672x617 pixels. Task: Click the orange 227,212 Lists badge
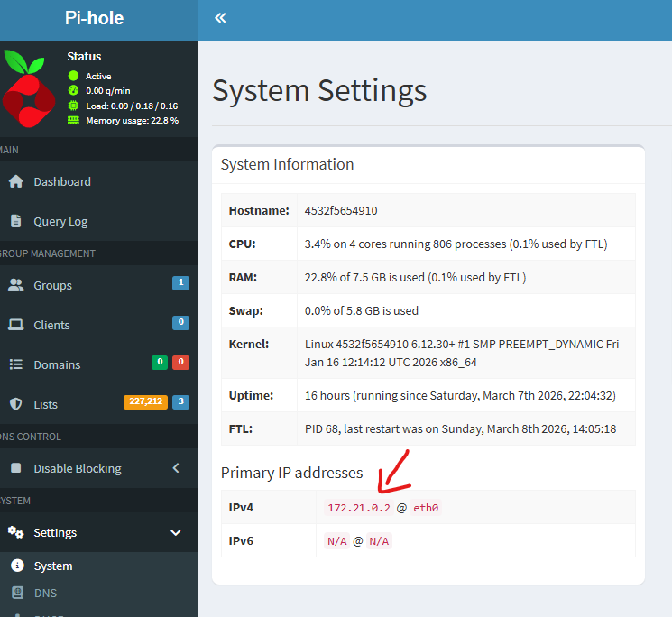[145, 402]
